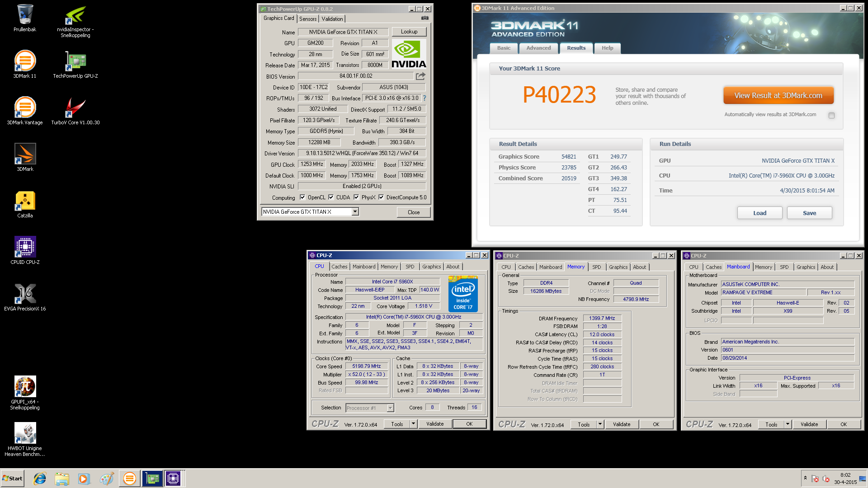The width and height of the screenshot is (868, 488).
Task: Open TurboV Core V1.00.30 shortcut
Action: coord(75,111)
